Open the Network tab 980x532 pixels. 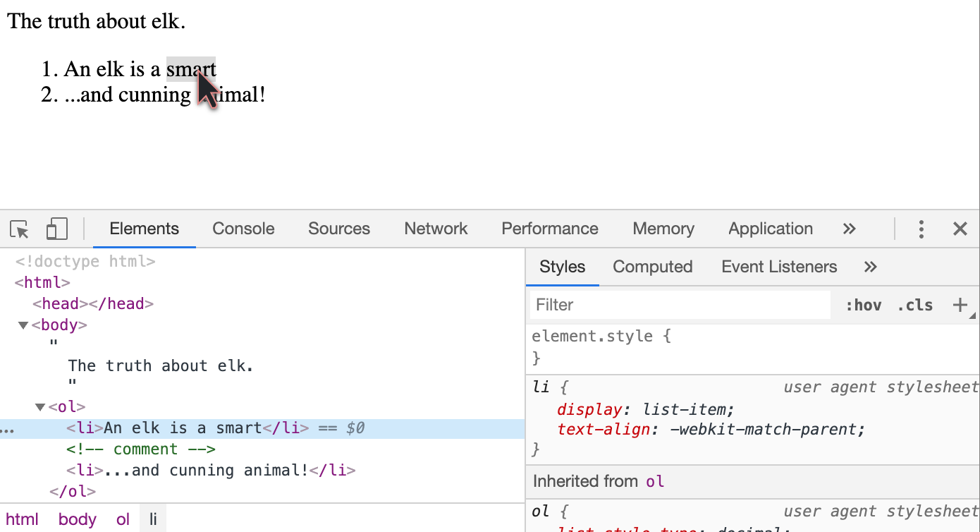[436, 229]
